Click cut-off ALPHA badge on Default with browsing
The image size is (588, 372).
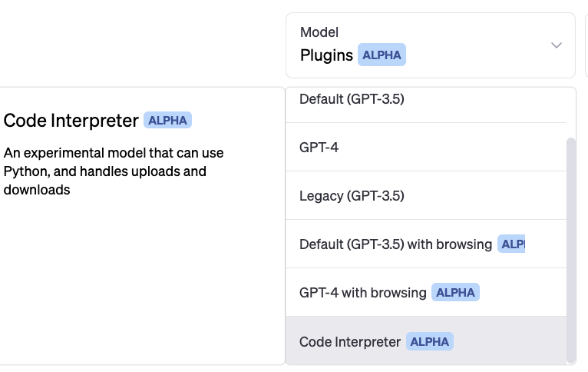click(511, 244)
